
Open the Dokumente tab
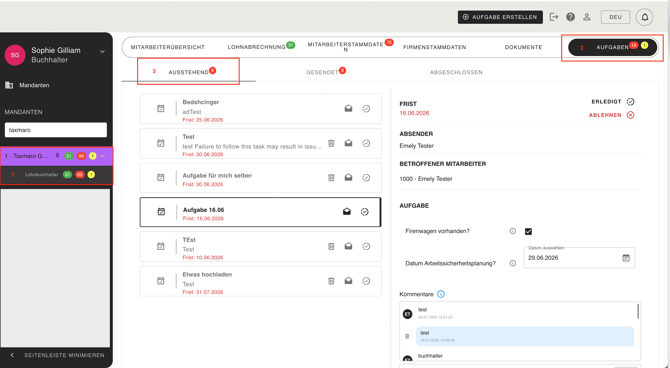coord(523,47)
